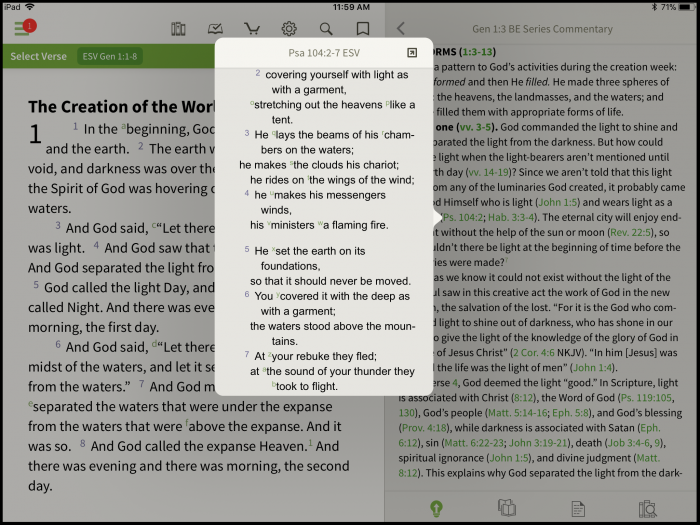700x525 pixels.
Task: Select the parallel Bibles tab icon
Action: coord(507,508)
